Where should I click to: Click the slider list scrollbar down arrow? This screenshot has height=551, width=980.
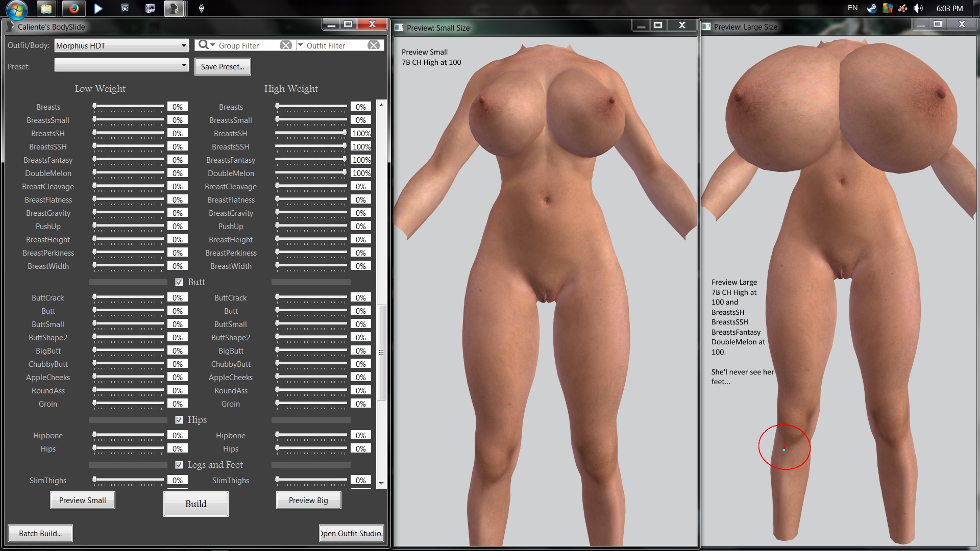pos(381,483)
